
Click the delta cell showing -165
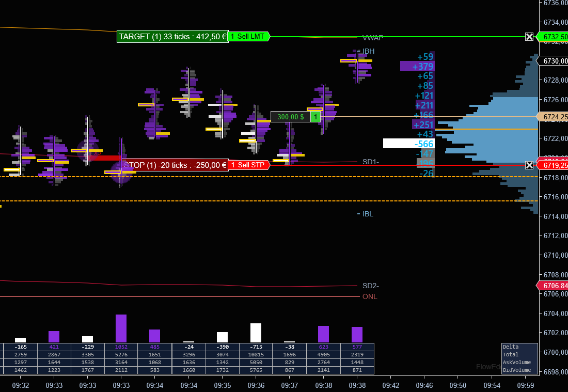20,347
